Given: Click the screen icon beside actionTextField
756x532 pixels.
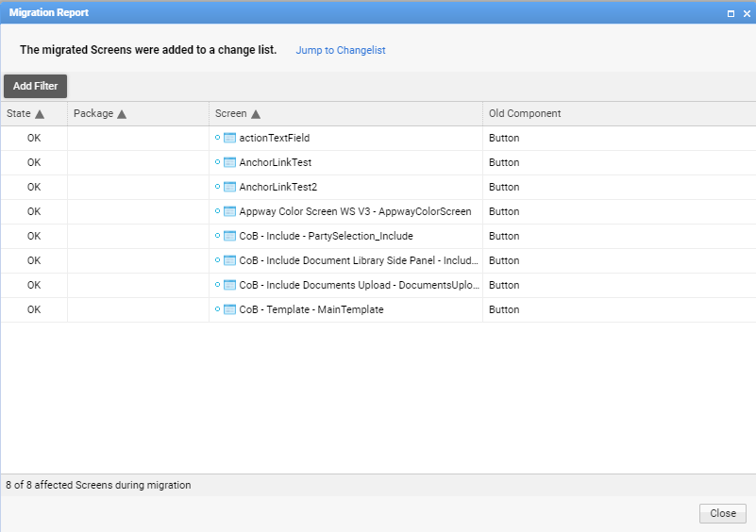Looking at the screenshot, I should (x=230, y=138).
